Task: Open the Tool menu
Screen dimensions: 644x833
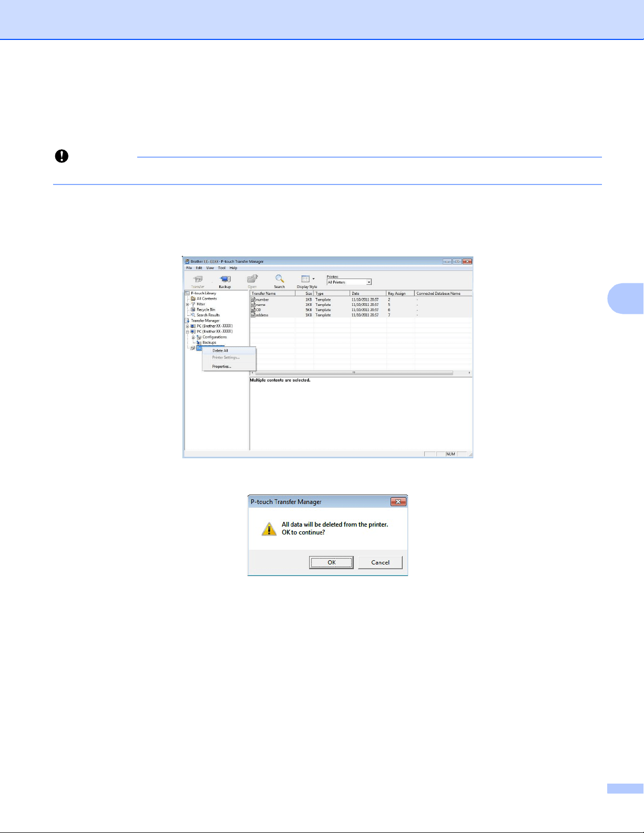Action: [x=222, y=268]
